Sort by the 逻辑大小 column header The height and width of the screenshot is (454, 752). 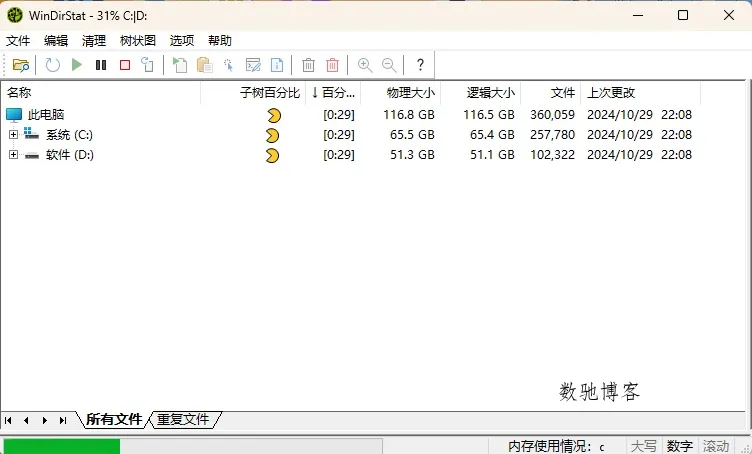481,93
